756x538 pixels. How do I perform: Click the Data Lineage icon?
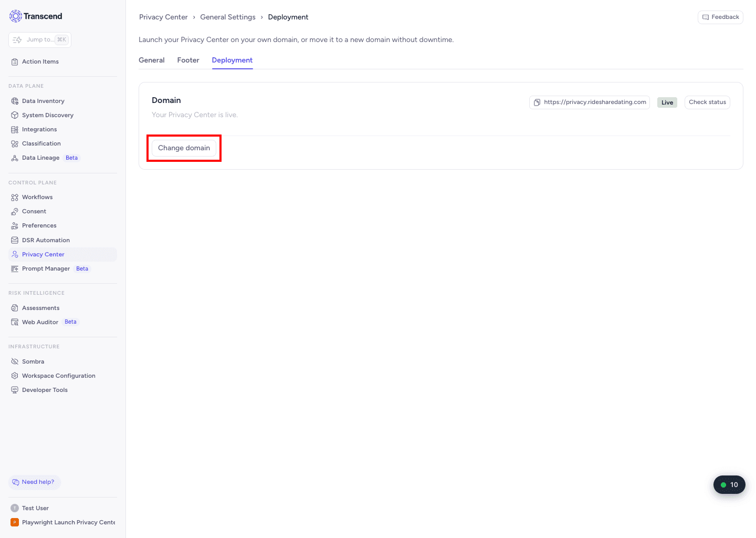coord(15,158)
